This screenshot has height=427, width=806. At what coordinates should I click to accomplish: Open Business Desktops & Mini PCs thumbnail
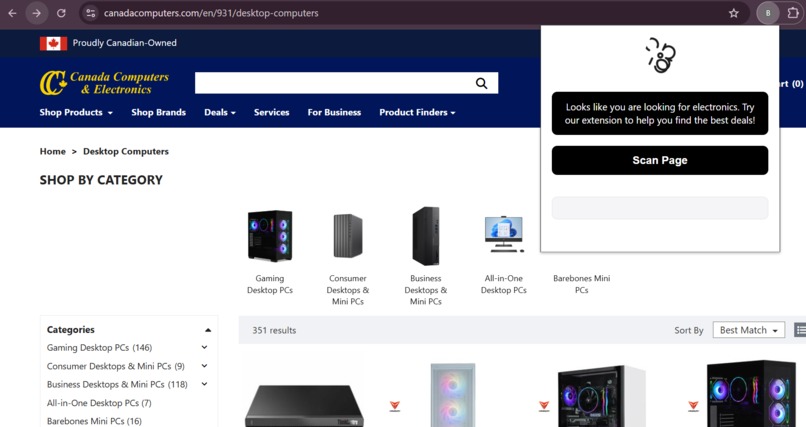pyautogui.click(x=426, y=236)
